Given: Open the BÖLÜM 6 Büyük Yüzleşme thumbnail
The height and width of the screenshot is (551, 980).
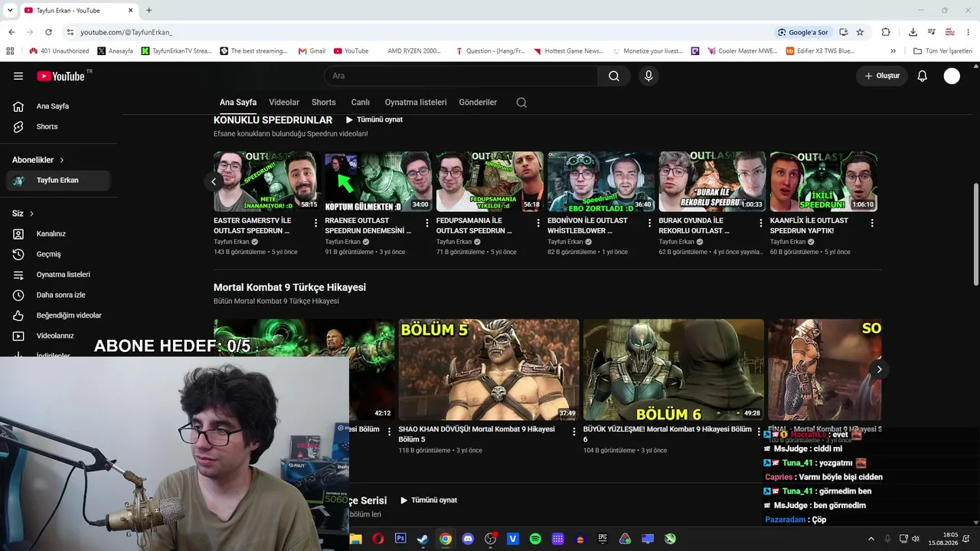Looking at the screenshot, I should (x=673, y=370).
